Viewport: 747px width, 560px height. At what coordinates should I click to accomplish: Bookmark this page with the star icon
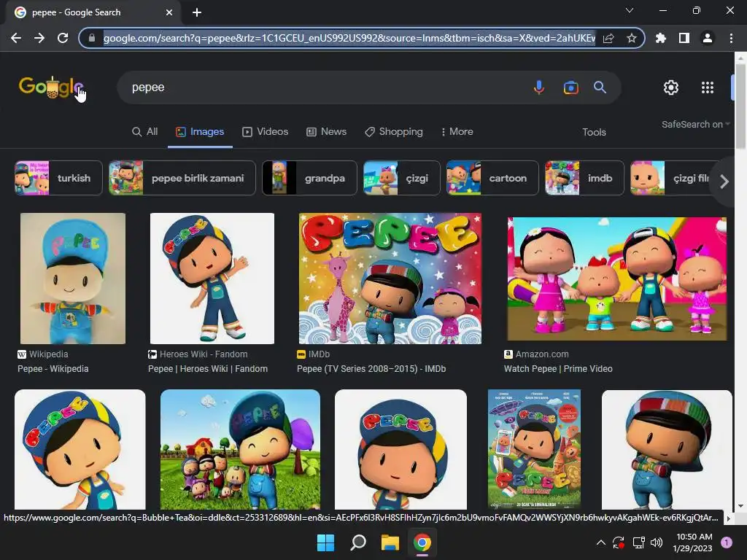pyautogui.click(x=632, y=38)
